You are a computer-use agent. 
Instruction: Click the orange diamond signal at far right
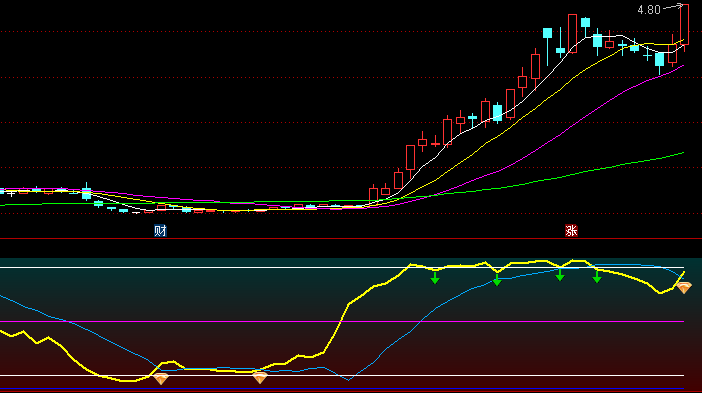click(x=684, y=288)
